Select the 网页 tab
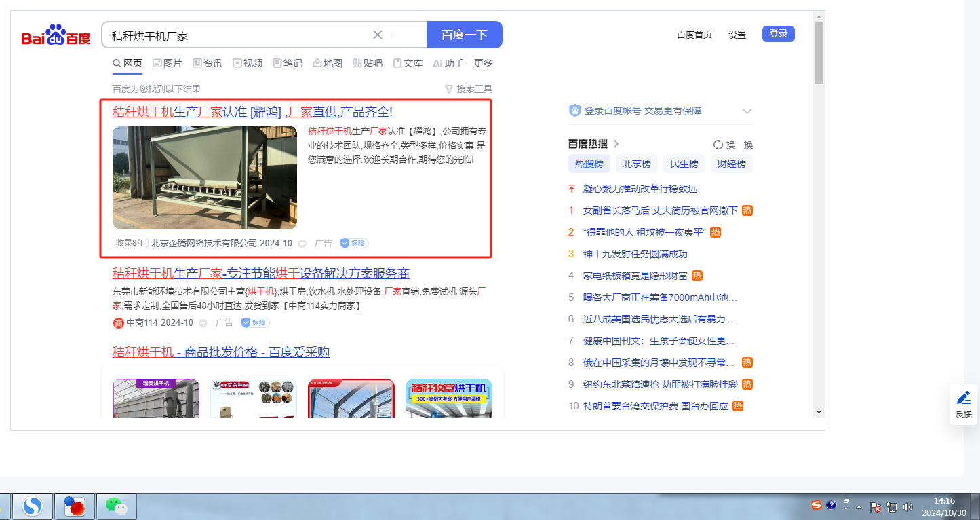 pyautogui.click(x=128, y=63)
